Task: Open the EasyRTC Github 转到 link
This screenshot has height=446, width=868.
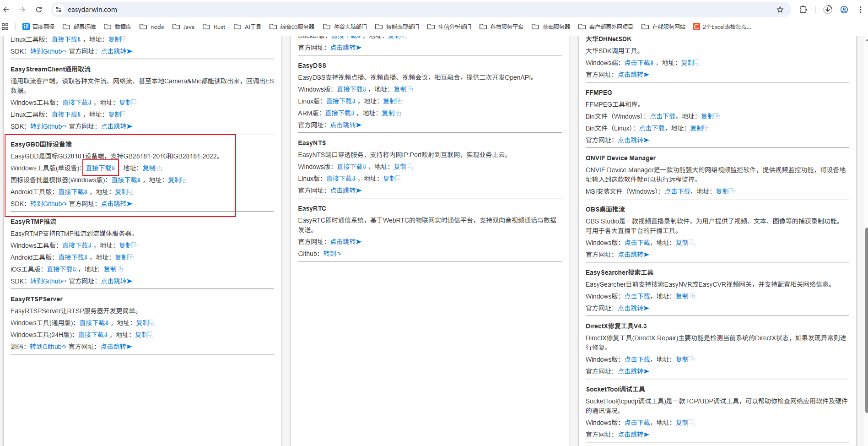Action: [x=332, y=254]
